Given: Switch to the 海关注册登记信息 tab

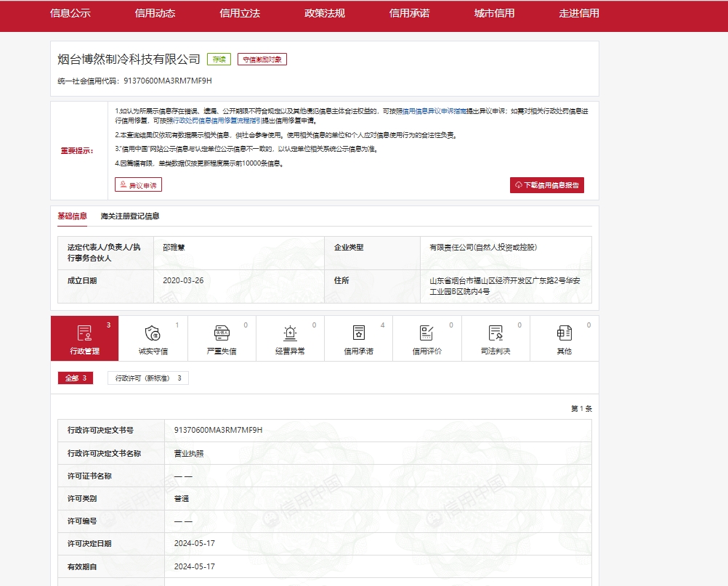Looking at the screenshot, I should pyautogui.click(x=130, y=216).
